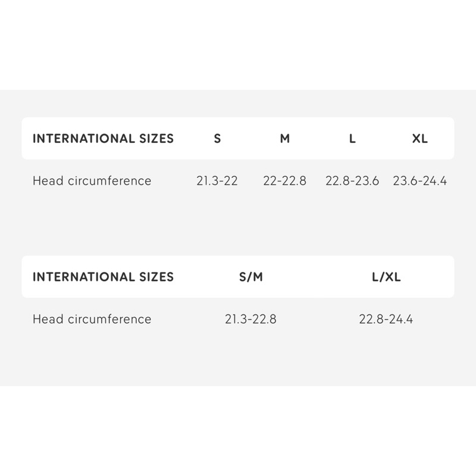Select the M size column header
Screen dimensions: 476x476
285,139
